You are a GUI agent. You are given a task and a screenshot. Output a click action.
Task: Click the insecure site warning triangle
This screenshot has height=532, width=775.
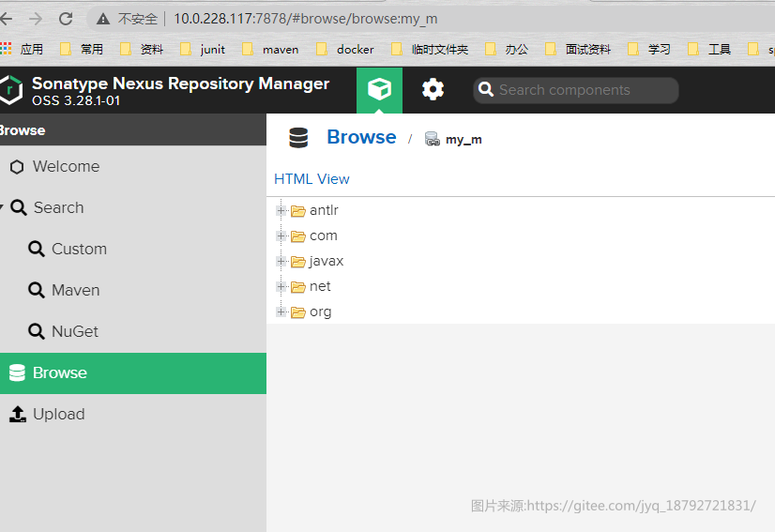pyautogui.click(x=103, y=19)
